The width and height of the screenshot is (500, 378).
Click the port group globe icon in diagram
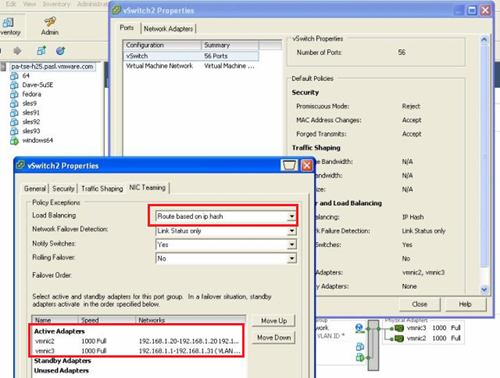coord(359,328)
